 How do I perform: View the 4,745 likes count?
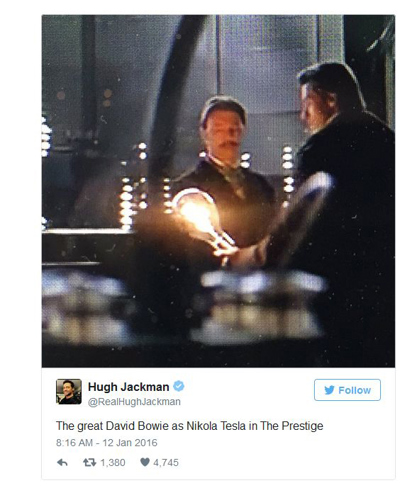[166, 463]
